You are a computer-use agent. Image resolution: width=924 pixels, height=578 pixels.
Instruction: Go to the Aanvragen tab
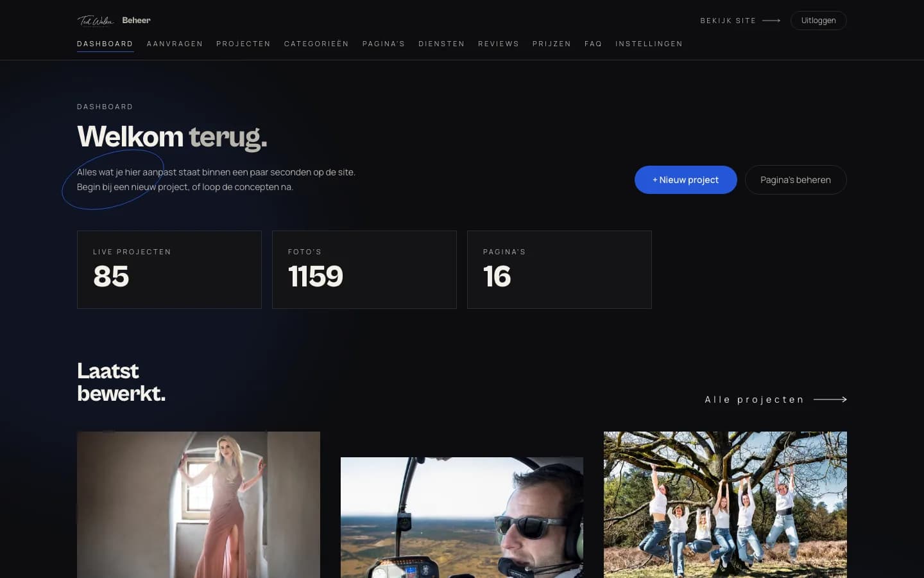(175, 44)
